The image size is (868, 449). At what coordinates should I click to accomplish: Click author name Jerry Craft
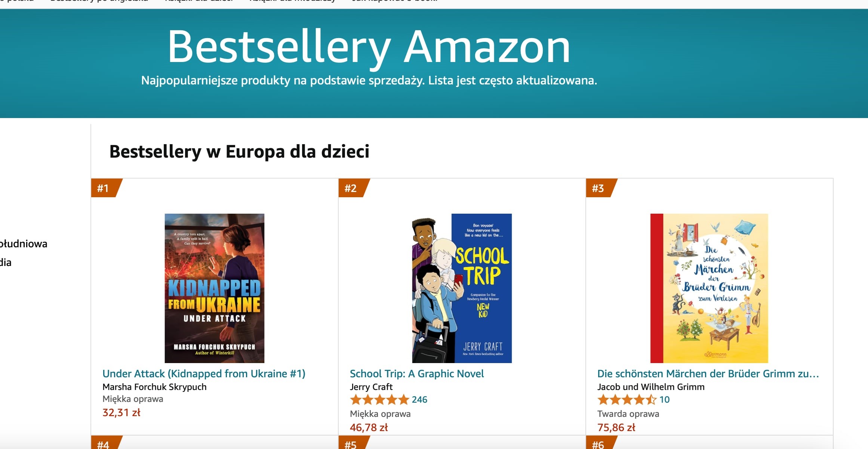click(x=371, y=387)
